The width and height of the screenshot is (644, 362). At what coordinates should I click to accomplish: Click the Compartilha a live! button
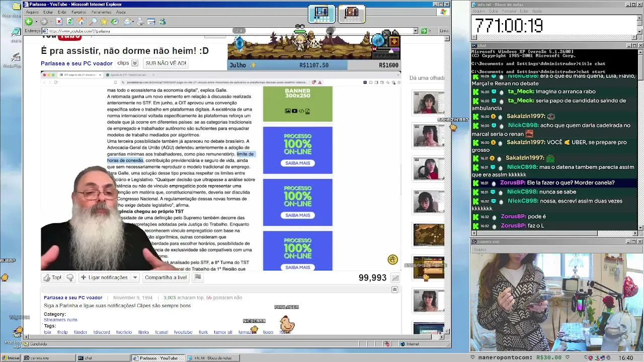pos(166,278)
